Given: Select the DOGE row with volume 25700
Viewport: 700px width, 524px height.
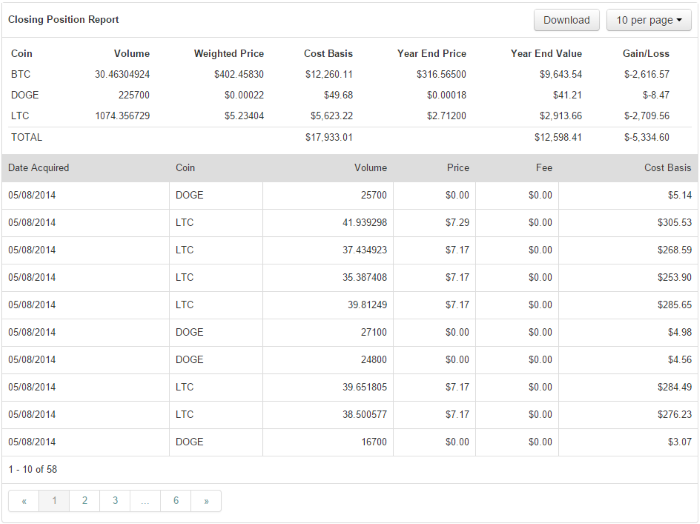Looking at the screenshot, I should click(350, 195).
